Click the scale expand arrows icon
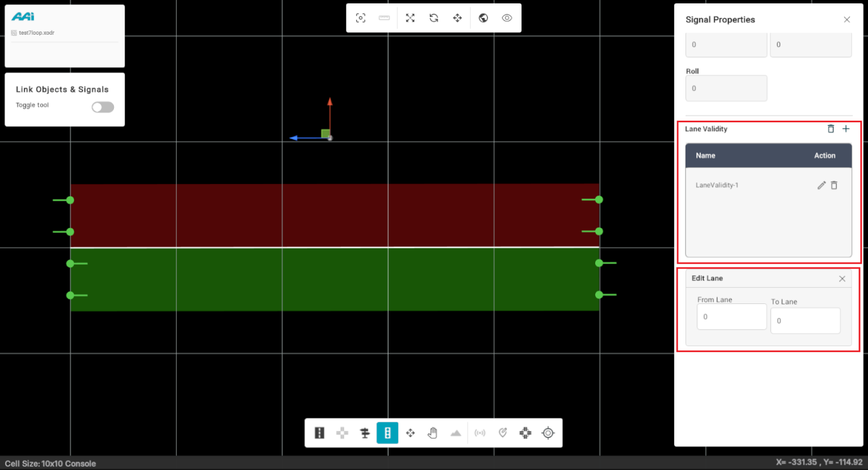 pyautogui.click(x=410, y=18)
